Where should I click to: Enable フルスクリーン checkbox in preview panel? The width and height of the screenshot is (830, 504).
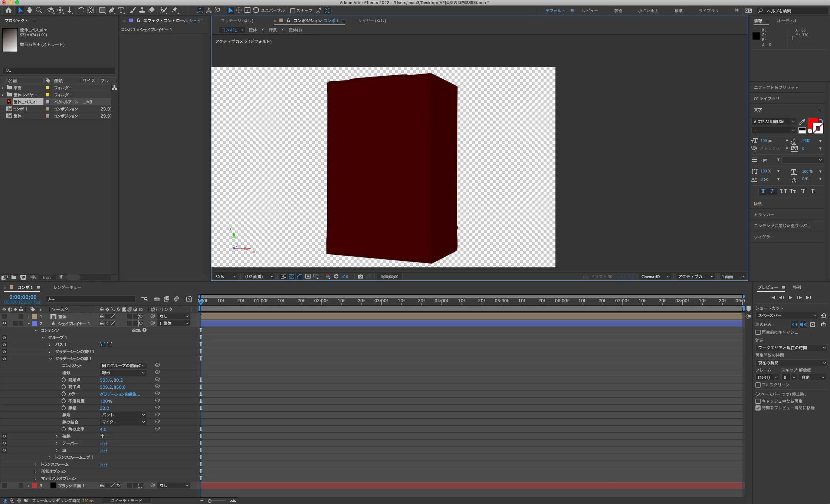pyautogui.click(x=758, y=385)
